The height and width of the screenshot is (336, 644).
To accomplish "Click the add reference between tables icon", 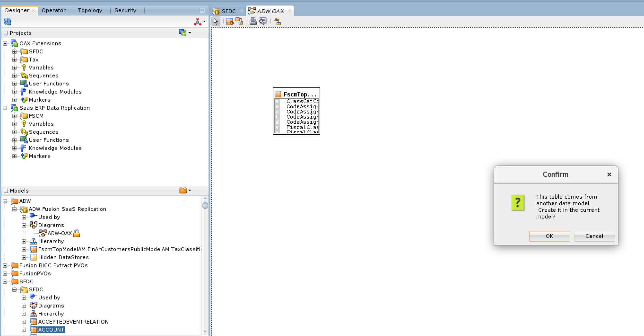I will click(239, 21).
